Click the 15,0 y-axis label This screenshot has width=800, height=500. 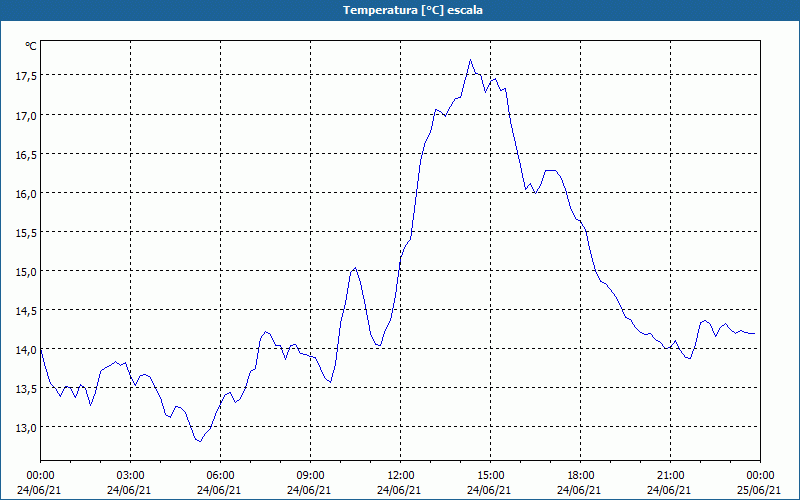26,272
